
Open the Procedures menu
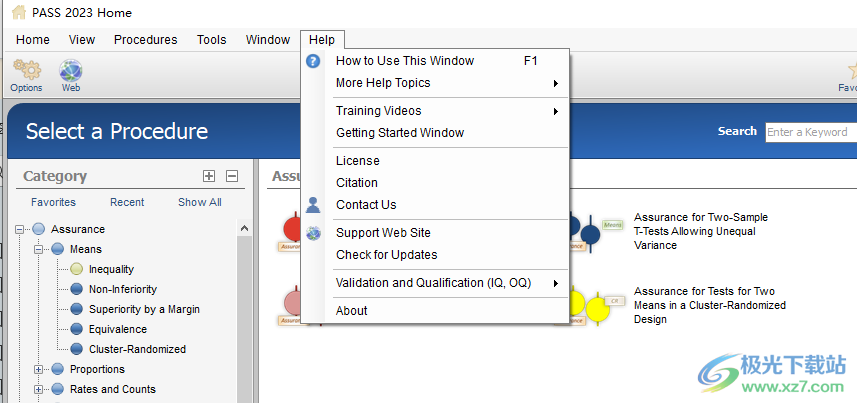(145, 40)
